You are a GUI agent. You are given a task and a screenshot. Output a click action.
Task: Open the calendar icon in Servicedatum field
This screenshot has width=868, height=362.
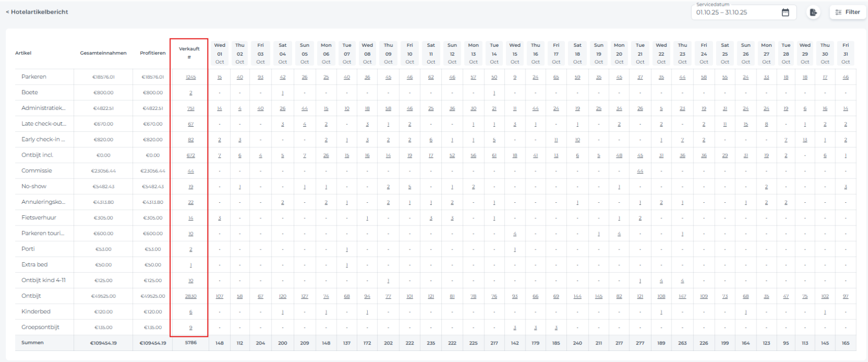point(785,12)
